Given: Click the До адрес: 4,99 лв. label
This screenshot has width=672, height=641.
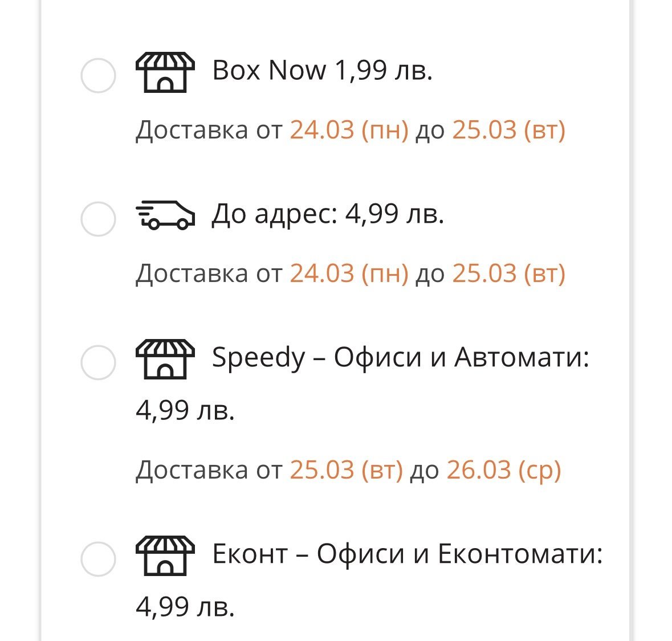Looking at the screenshot, I should tap(328, 214).
